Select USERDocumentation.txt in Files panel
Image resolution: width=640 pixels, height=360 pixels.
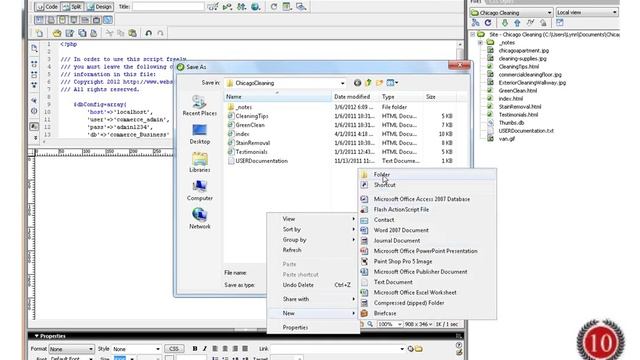(x=526, y=131)
